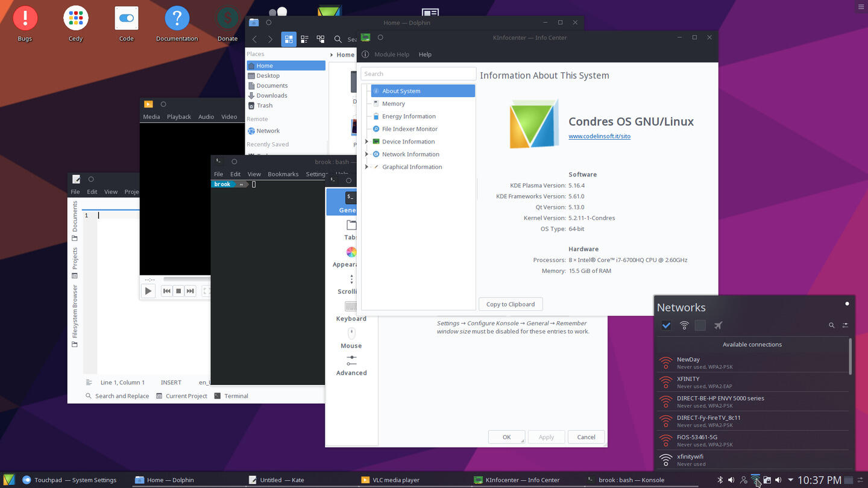This screenshot has width=868, height=488.
Task: Open Downloads in Dolphin Places
Action: 286,95
